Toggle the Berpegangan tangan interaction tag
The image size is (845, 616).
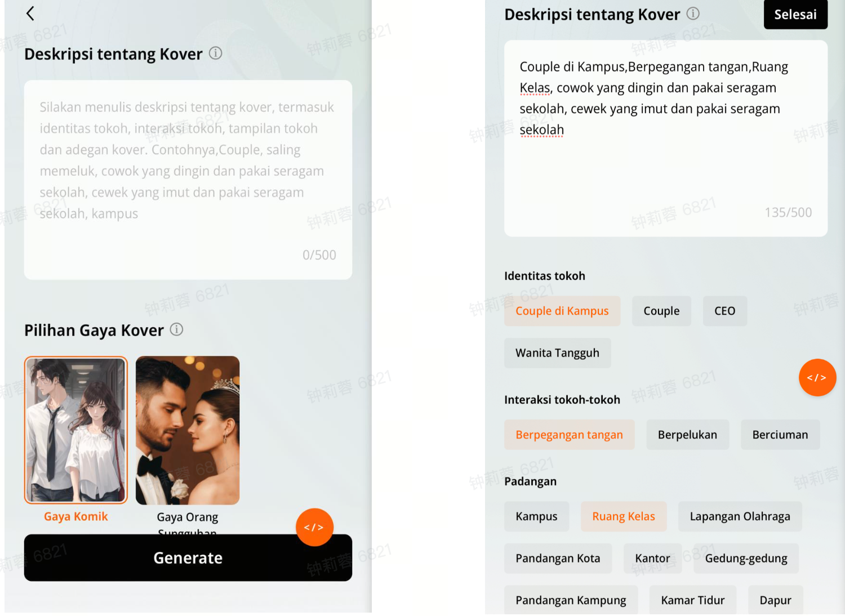pos(569,435)
